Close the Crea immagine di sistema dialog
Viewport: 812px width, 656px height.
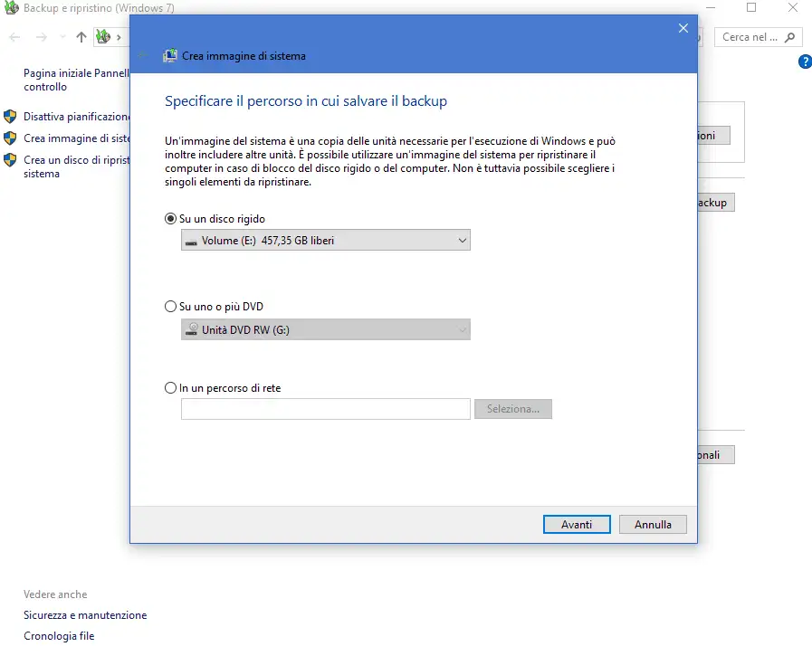[x=683, y=28]
